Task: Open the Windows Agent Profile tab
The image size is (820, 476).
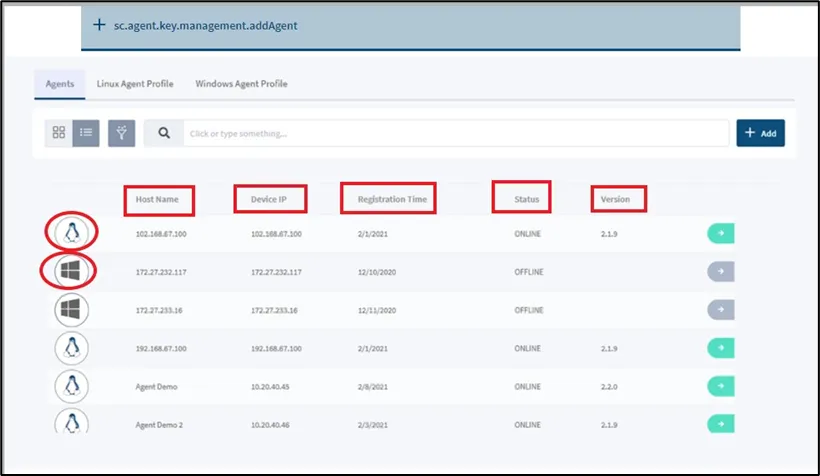Action: (x=241, y=84)
